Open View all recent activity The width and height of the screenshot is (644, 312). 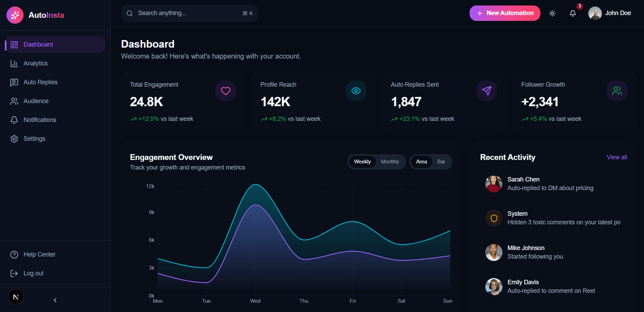point(617,157)
